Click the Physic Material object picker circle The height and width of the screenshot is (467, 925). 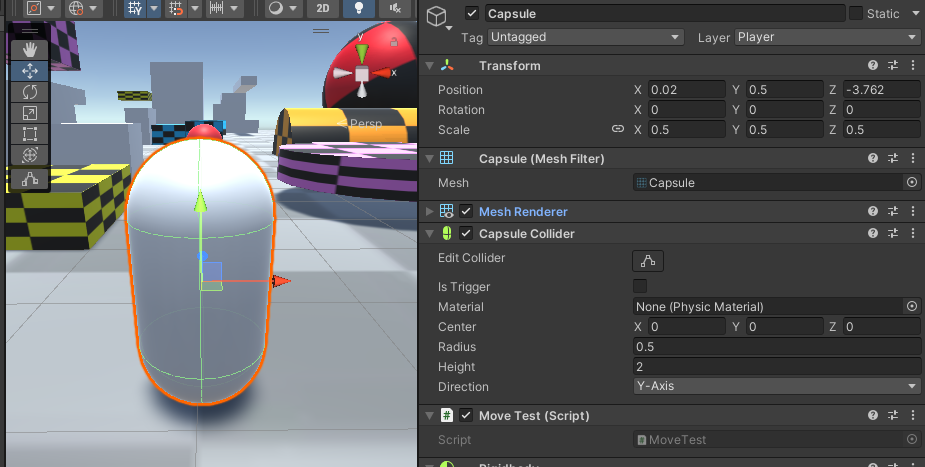pos(912,306)
